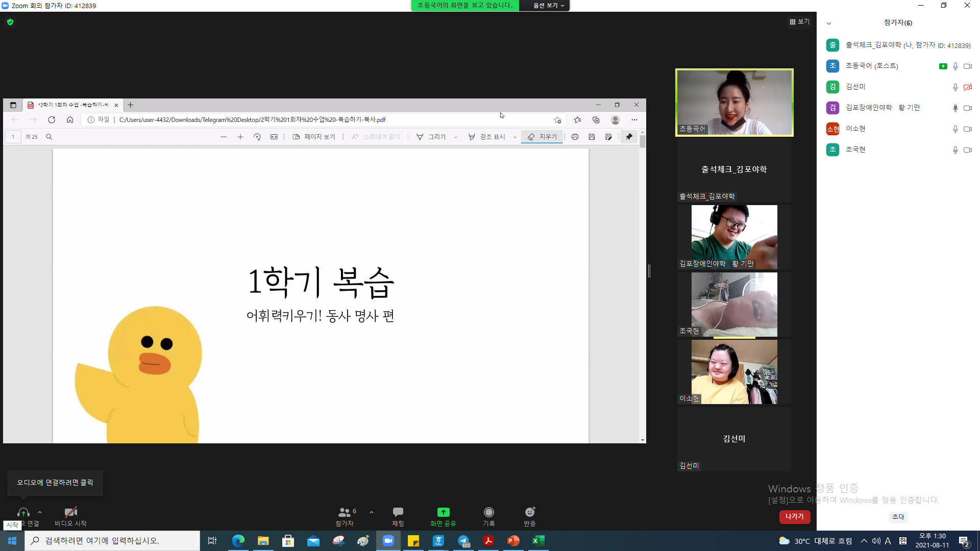Expand audio options arrow
The image size is (980, 551).
tap(40, 512)
